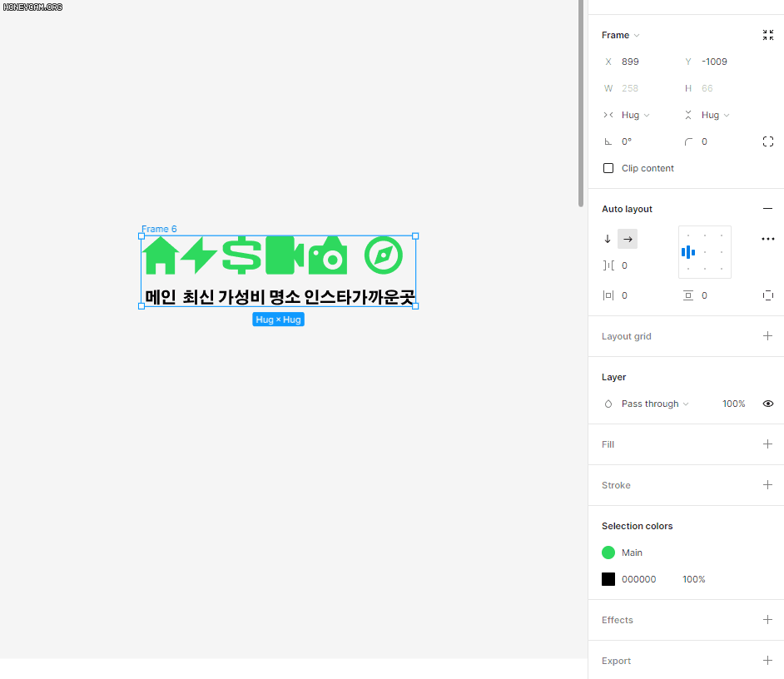The width and height of the screenshot is (784, 679).
Task: Click the Fill section label
Action: click(x=608, y=444)
